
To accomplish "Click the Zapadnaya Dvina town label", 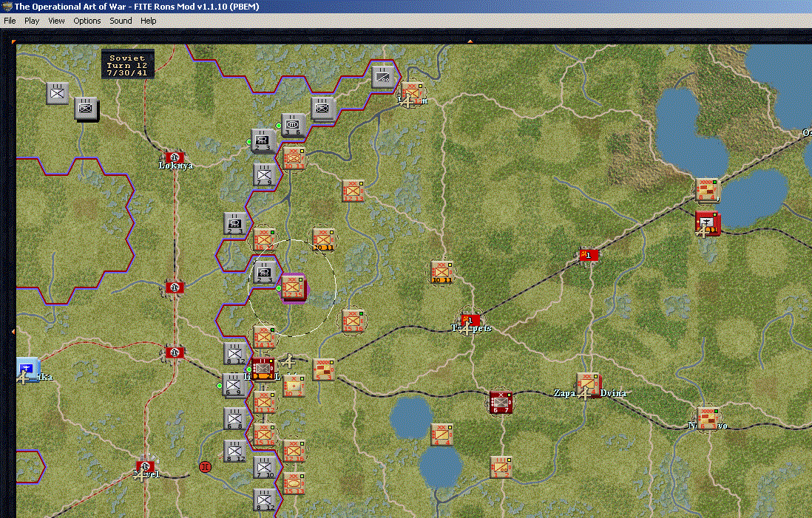I will [x=590, y=393].
